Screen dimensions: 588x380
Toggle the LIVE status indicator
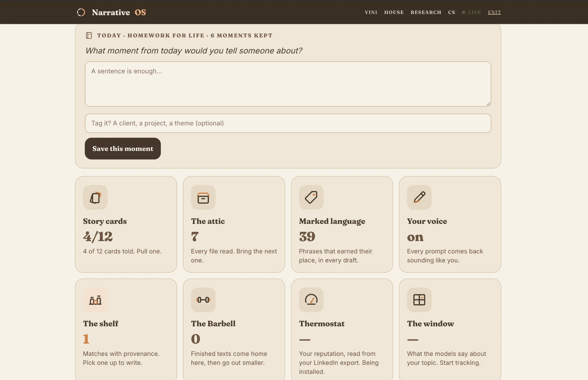pos(471,12)
